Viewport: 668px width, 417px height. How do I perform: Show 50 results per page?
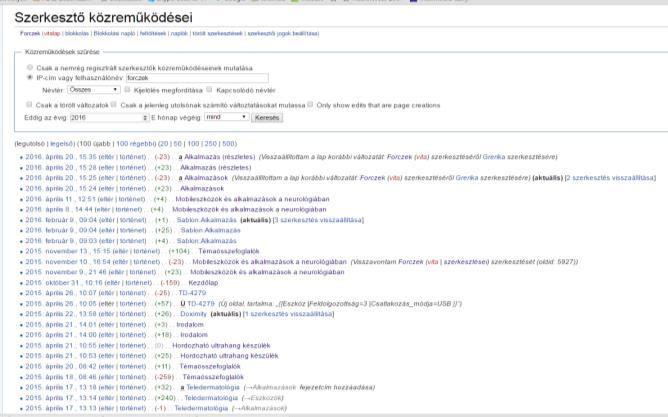(178, 144)
